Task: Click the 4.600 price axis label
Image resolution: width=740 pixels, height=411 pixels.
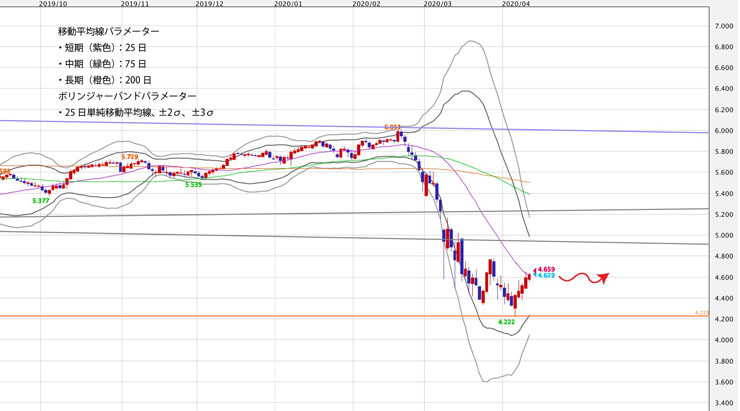Action: click(x=724, y=277)
